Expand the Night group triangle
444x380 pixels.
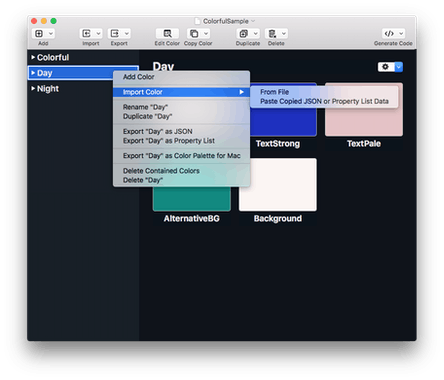33,88
